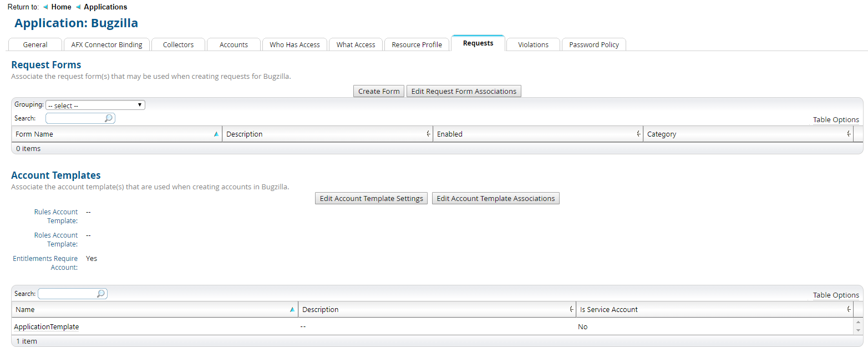Click the Account Templates table scrollbar down arrow
This screenshot has height=347, width=868.
(x=859, y=331)
